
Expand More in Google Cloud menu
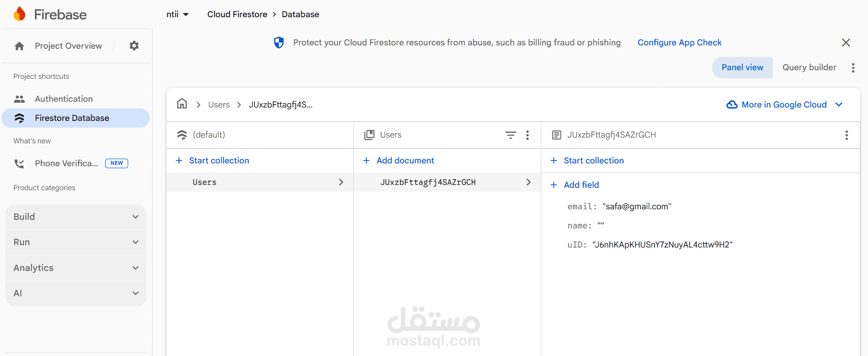tap(784, 105)
